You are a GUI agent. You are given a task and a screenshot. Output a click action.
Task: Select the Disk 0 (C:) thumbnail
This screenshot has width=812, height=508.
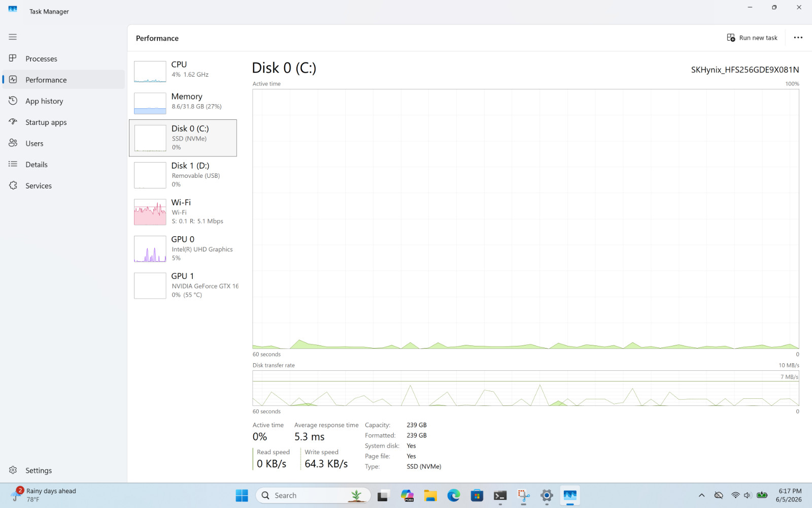pos(150,138)
